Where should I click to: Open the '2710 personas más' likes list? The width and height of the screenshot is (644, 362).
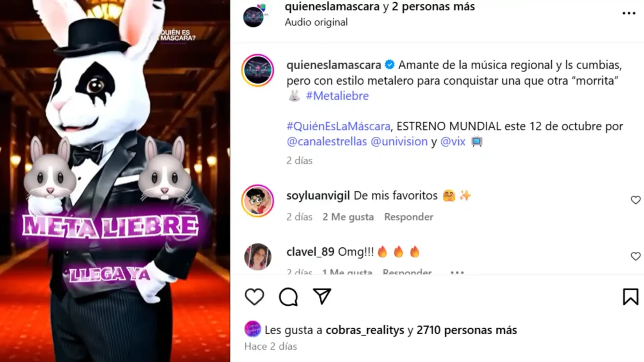466,330
